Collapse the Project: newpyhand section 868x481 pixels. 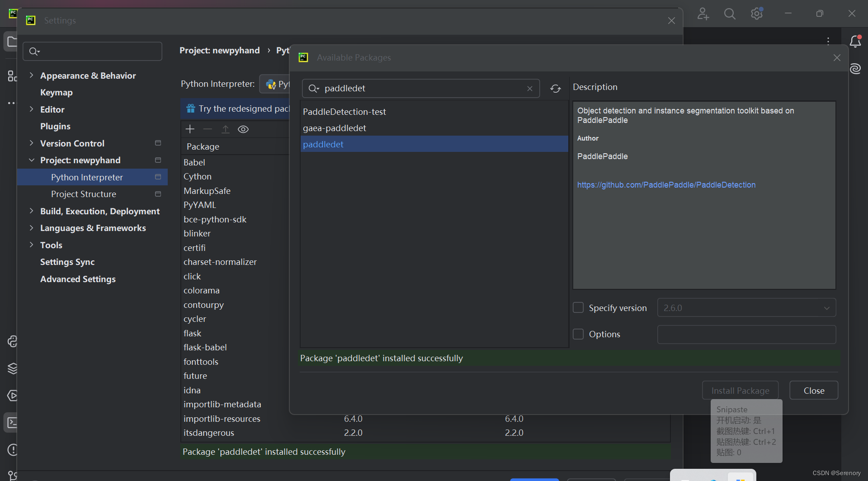pyautogui.click(x=31, y=160)
